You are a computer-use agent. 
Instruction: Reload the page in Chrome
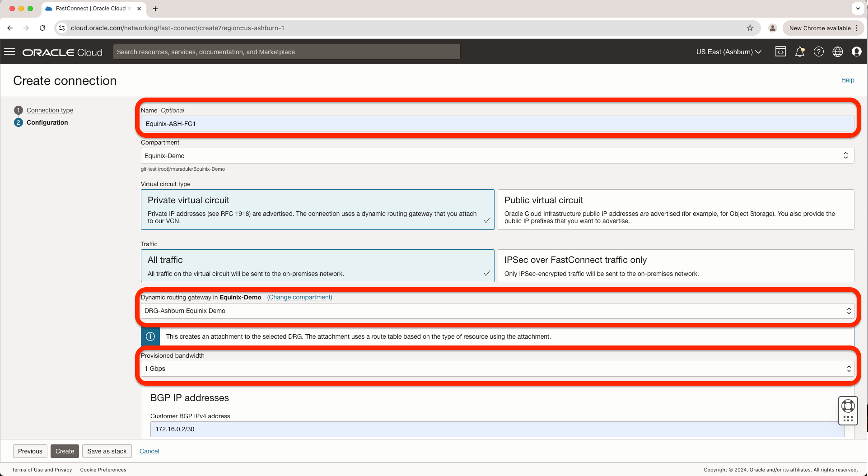click(x=42, y=28)
